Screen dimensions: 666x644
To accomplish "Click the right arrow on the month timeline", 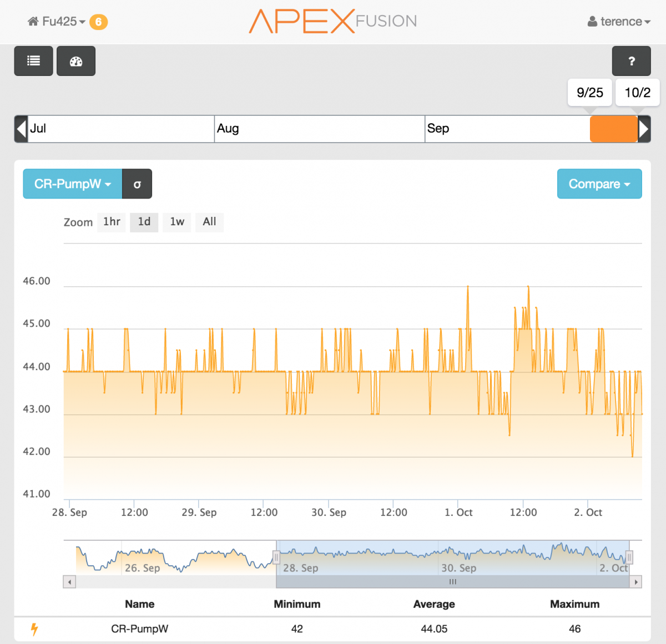I will (x=644, y=129).
